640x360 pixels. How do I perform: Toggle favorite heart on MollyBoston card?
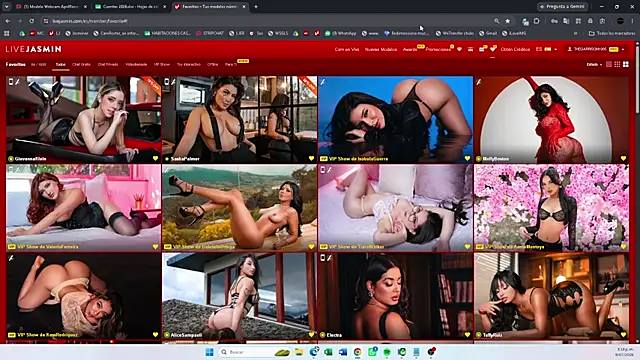point(623,158)
